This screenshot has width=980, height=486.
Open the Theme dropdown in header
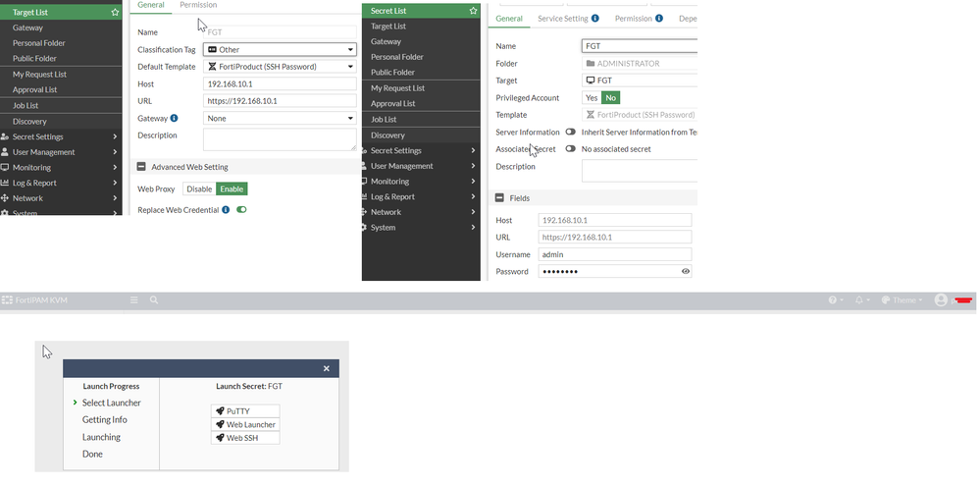click(902, 300)
